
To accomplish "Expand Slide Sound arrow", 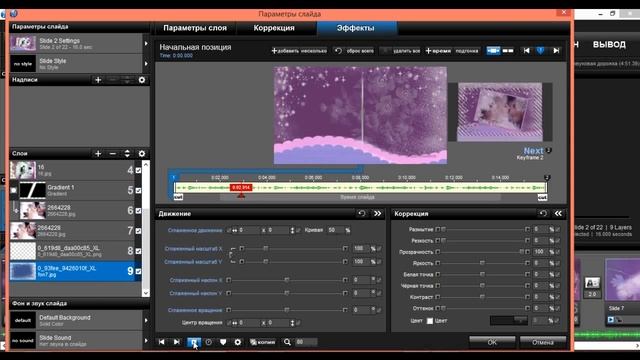I will [x=146, y=340].
